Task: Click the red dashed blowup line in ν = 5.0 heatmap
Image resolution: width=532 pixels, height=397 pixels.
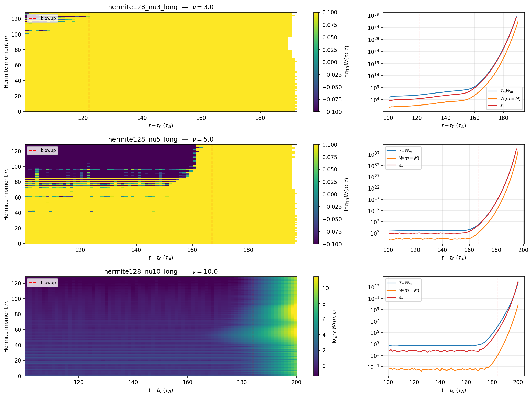Action: pos(212,194)
